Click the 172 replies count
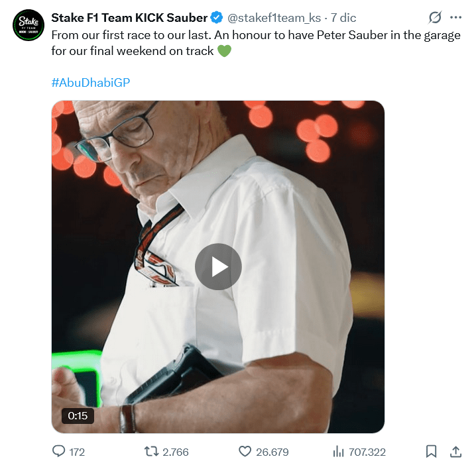Viewport: 476px width, 469px height. 77,452
